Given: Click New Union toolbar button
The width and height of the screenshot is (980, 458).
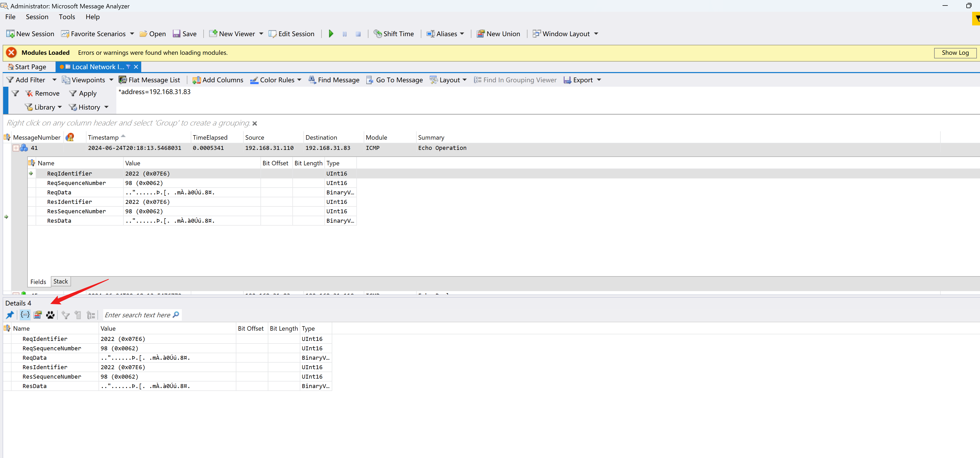Looking at the screenshot, I should point(498,34).
